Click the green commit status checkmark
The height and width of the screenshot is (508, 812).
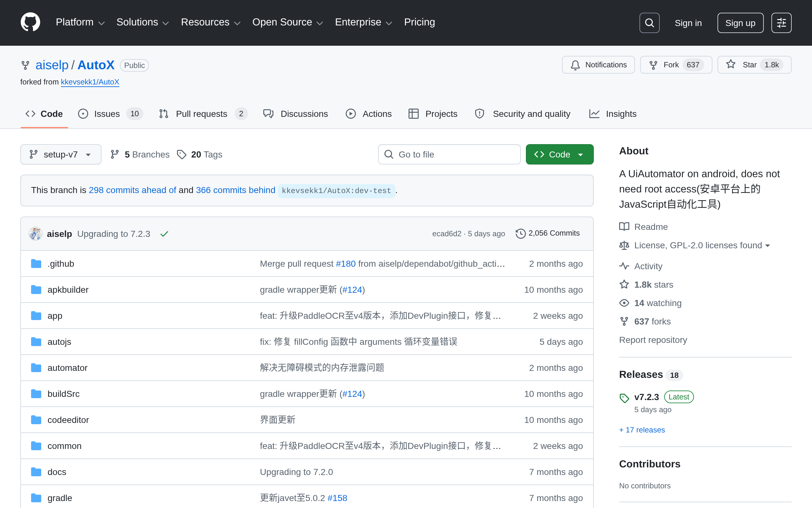point(164,234)
